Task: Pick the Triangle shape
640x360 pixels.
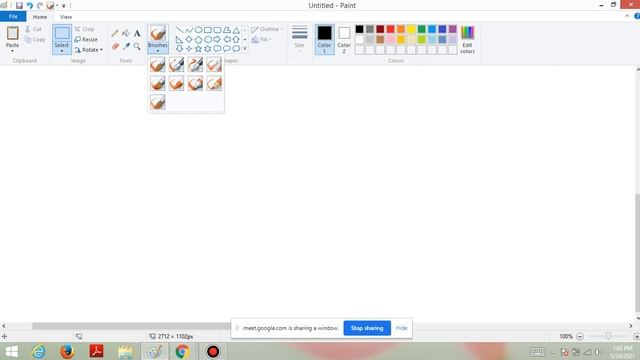Action: click(x=236, y=30)
